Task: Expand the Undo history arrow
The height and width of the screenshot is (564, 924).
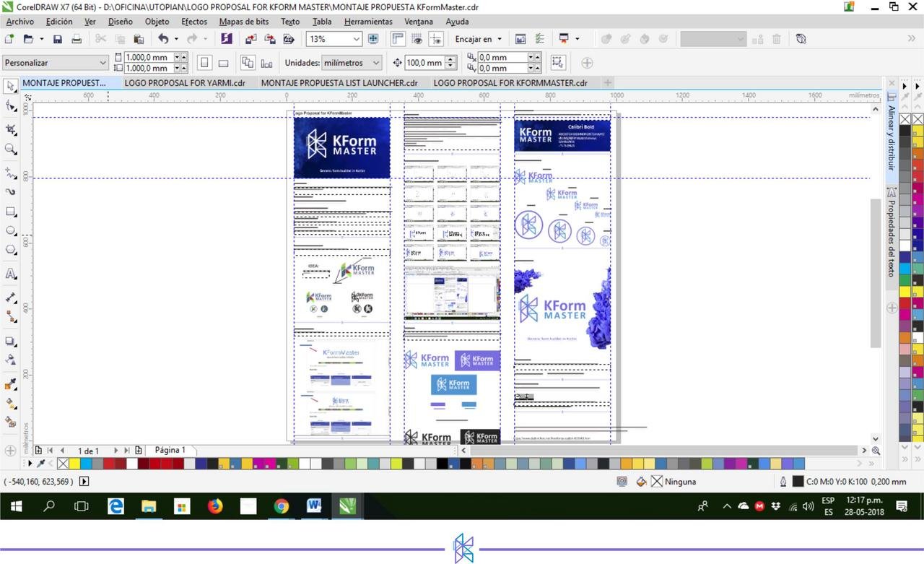Action: (x=176, y=39)
